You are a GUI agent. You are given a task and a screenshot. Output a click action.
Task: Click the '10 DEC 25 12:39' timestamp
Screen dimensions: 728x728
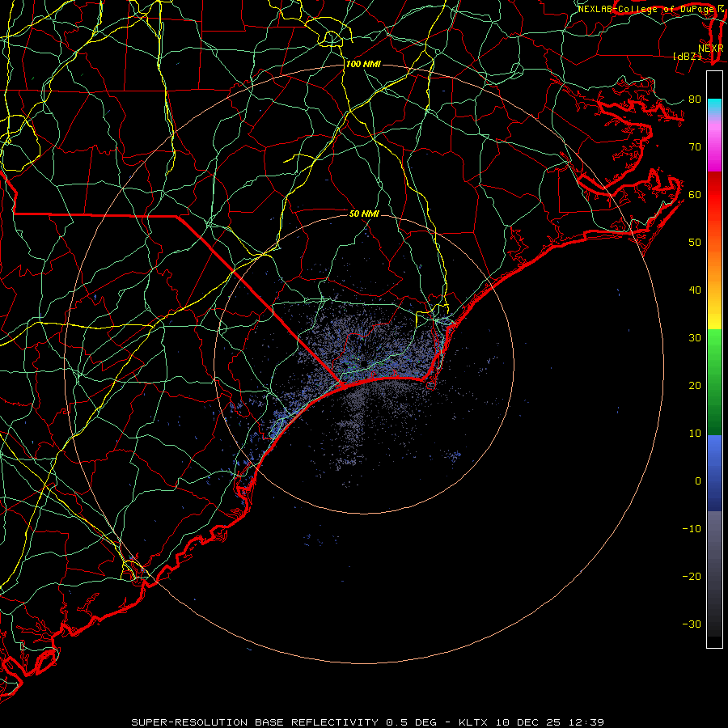click(550, 722)
